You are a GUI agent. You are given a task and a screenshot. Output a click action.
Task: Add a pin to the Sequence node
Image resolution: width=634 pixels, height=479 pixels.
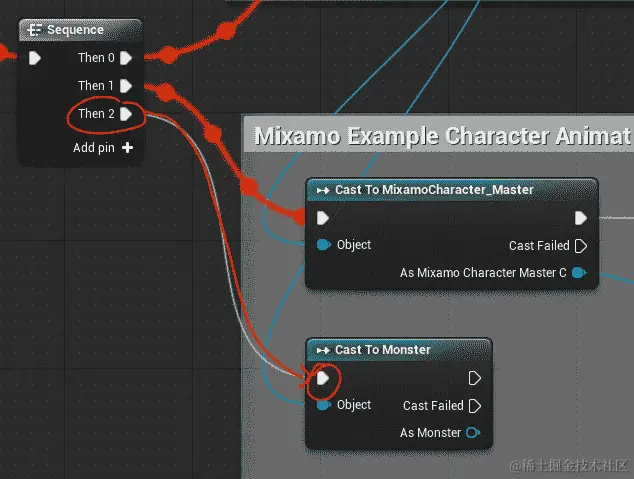click(127, 148)
